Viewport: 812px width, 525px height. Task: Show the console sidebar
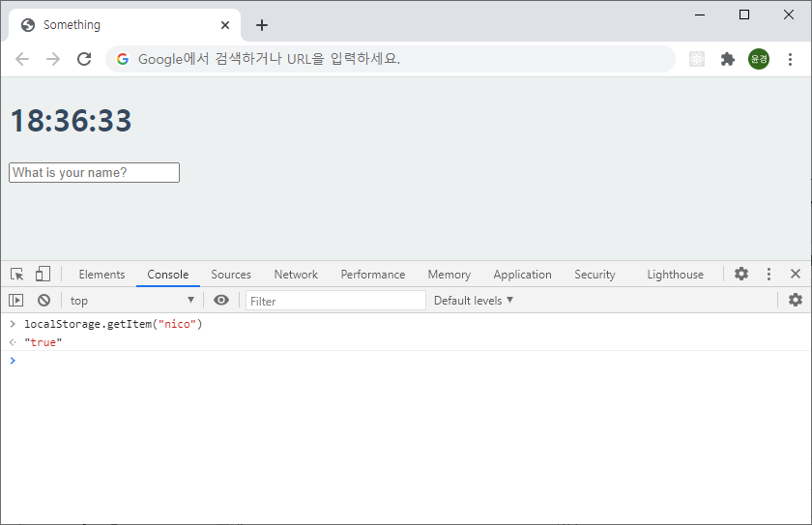click(x=16, y=301)
